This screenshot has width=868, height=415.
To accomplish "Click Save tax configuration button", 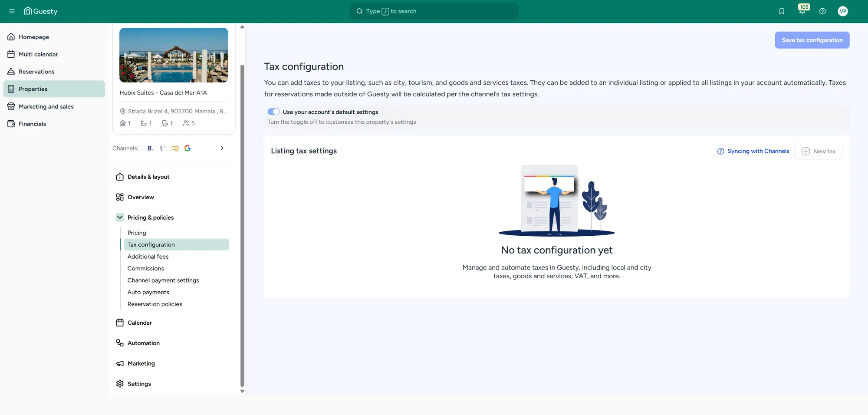I will (x=812, y=40).
